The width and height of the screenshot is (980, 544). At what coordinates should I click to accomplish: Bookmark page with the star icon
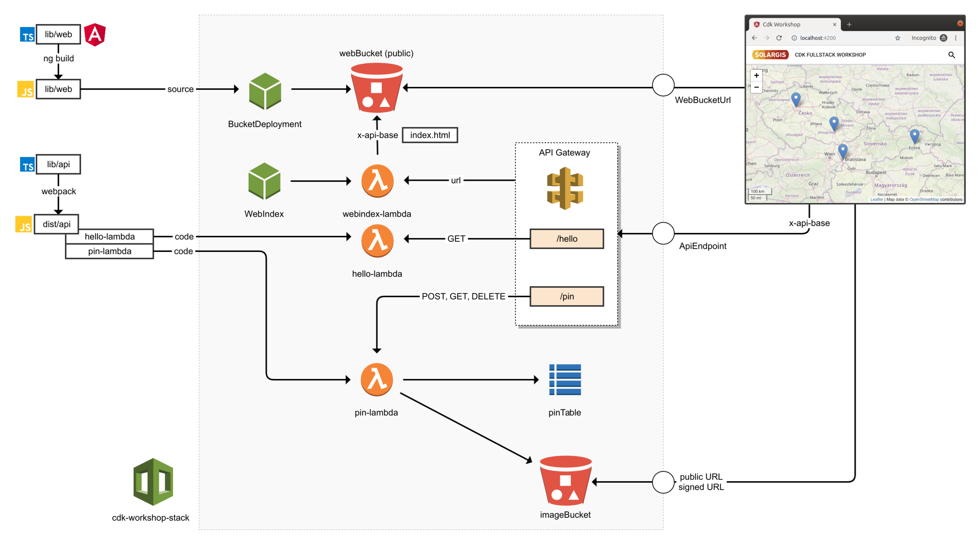coord(897,38)
